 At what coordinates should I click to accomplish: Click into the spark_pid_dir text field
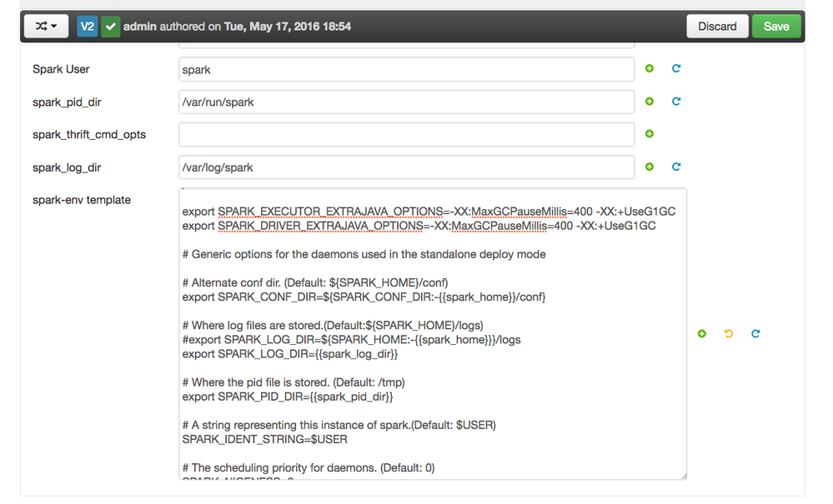406,102
